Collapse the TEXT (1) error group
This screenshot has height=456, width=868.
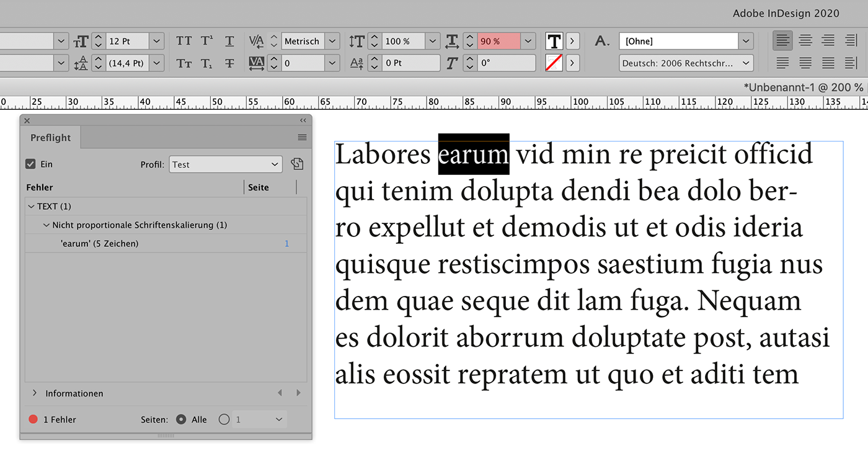[31, 207]
